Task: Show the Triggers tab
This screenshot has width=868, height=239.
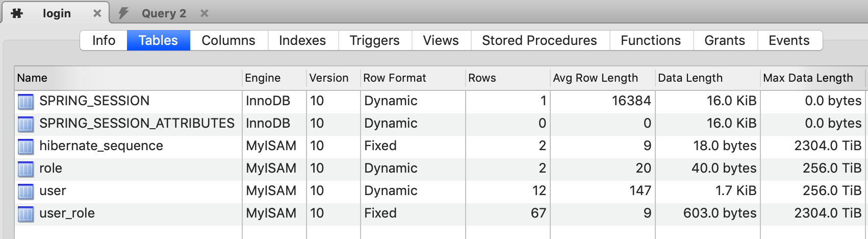Action: [x=374, y=40]
